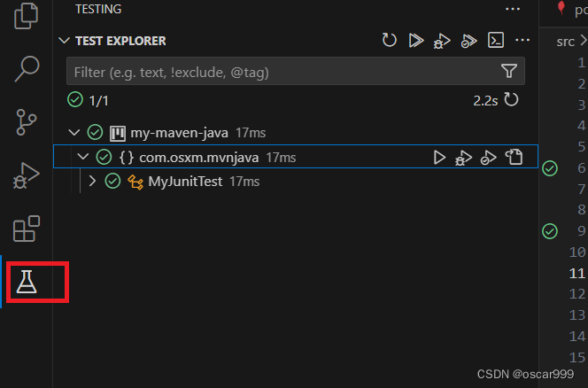Run tests in com.osxm.mvnjava package
This screenshot has height=388, width=588.
click(439, 157)
